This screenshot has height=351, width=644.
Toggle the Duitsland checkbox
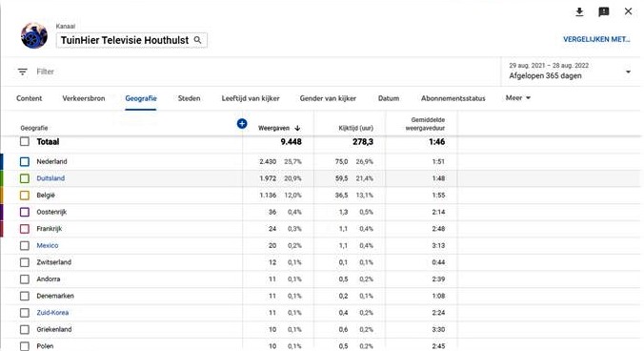point(25,178)
